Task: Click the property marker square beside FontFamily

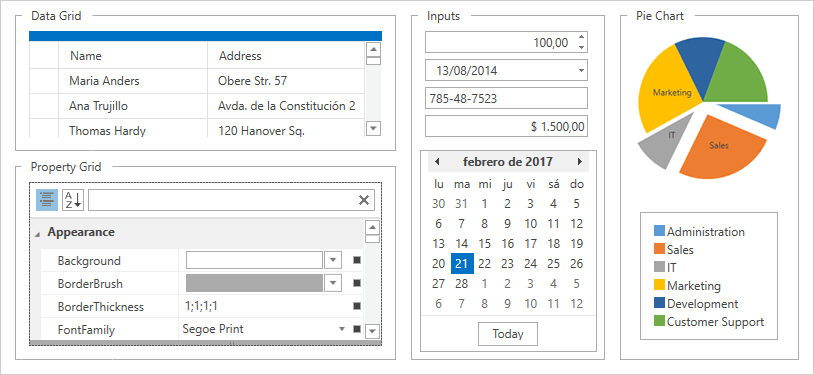Action: click(x=357, y=329)
